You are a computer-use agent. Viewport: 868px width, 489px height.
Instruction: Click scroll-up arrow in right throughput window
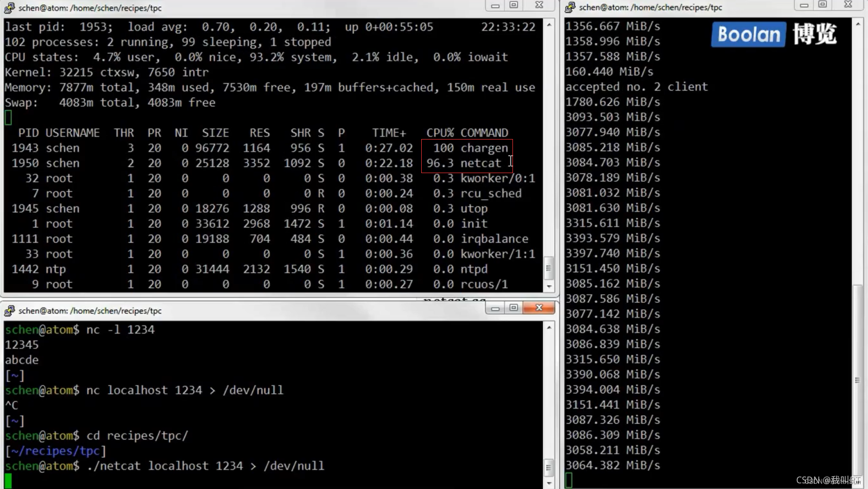(x=858, y=23)
